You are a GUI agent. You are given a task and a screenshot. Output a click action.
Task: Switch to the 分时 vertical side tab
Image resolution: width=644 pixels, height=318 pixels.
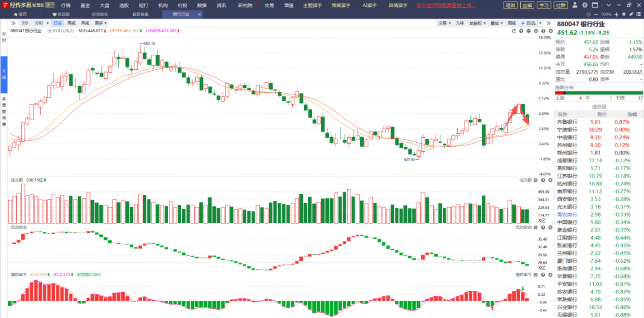(4, 37)
